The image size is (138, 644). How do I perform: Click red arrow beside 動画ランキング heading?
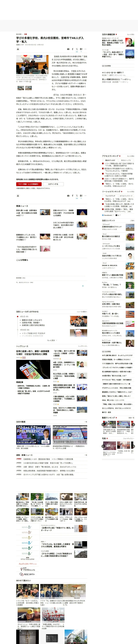(116, 418)
